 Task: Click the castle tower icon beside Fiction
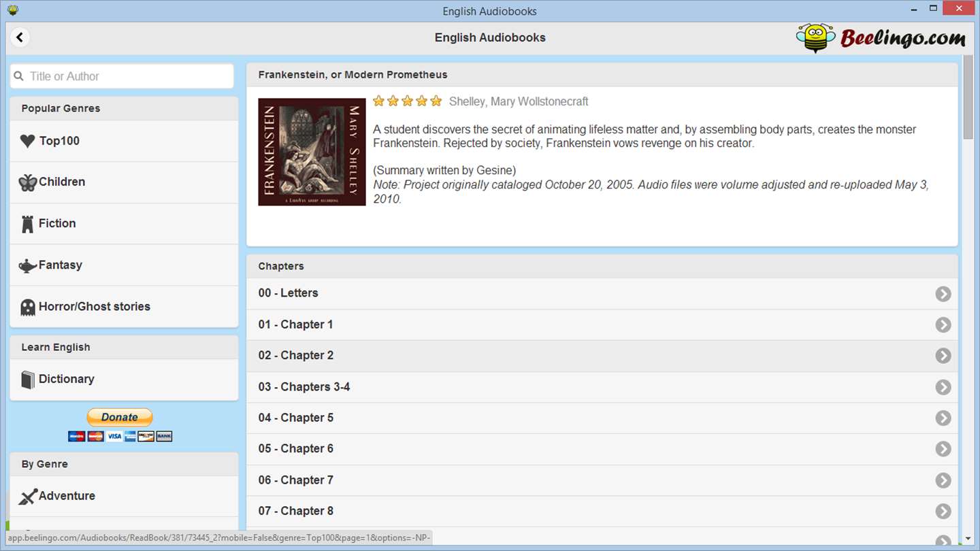coord(27,224)
